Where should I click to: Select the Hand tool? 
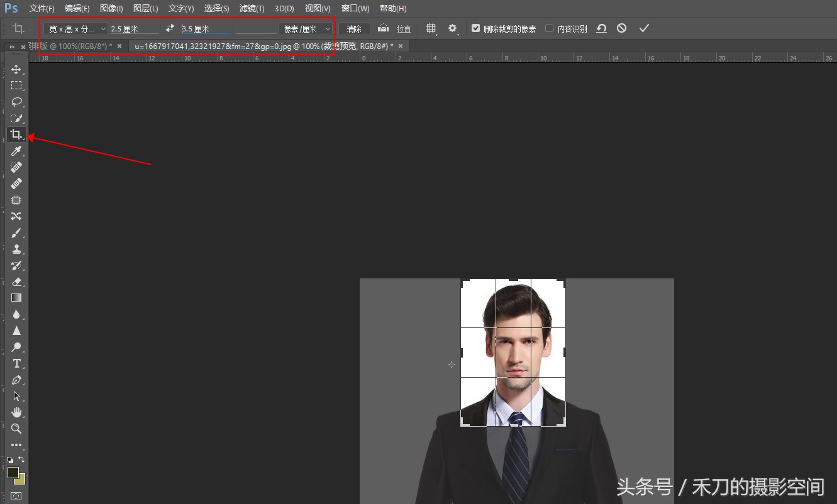(x=16, y=412)
